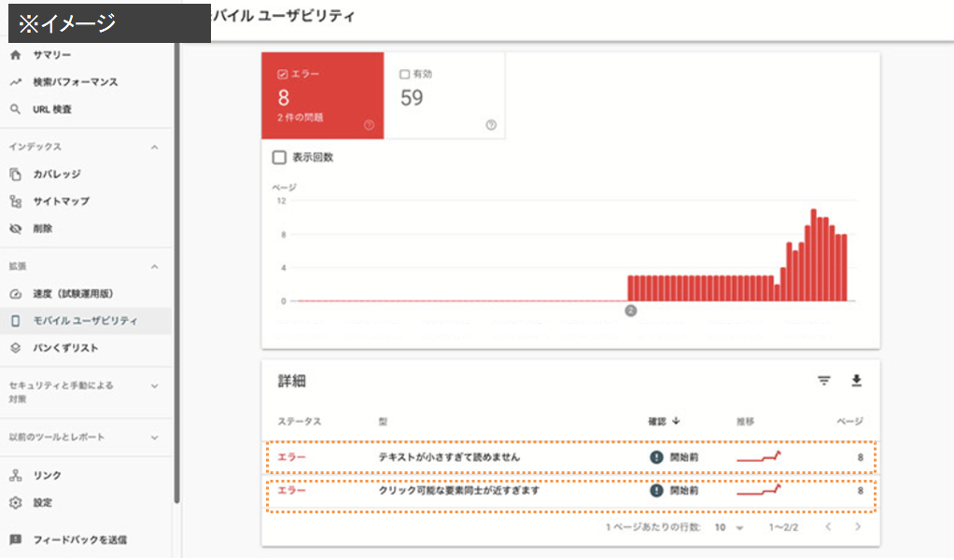The image size is (954, 560).
Task: Click the 設定 gear icon
Action: point(16,503)
